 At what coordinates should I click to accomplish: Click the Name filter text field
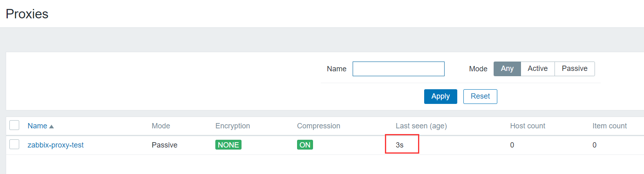coord(398,69)
